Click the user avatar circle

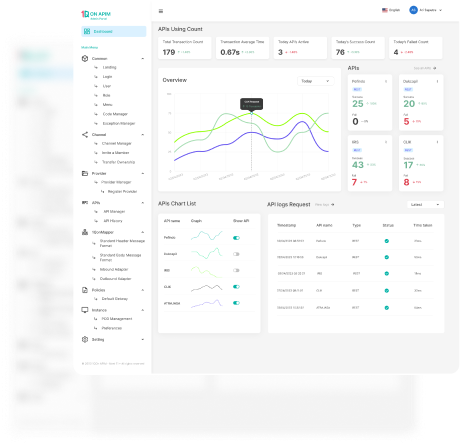413,10
